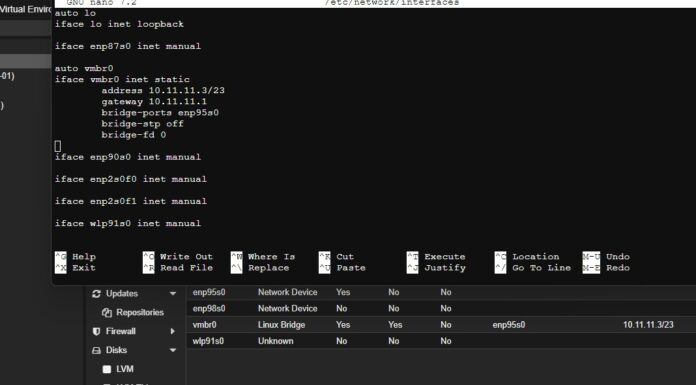Click the Location shortcut in nano
Screen dimensions: 696x385
click(527, 257)
